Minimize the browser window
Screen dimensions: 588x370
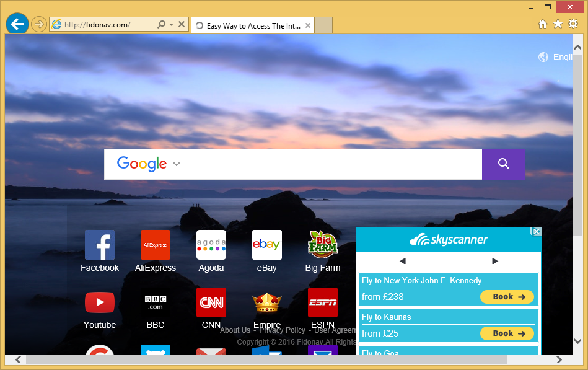pos(530,7)
